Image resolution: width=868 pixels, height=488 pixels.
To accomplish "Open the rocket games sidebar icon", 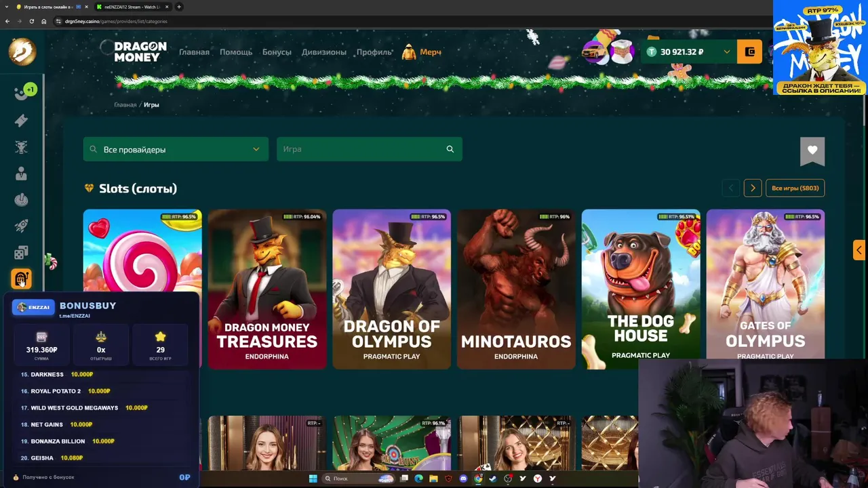I will [x=21, y=226].
